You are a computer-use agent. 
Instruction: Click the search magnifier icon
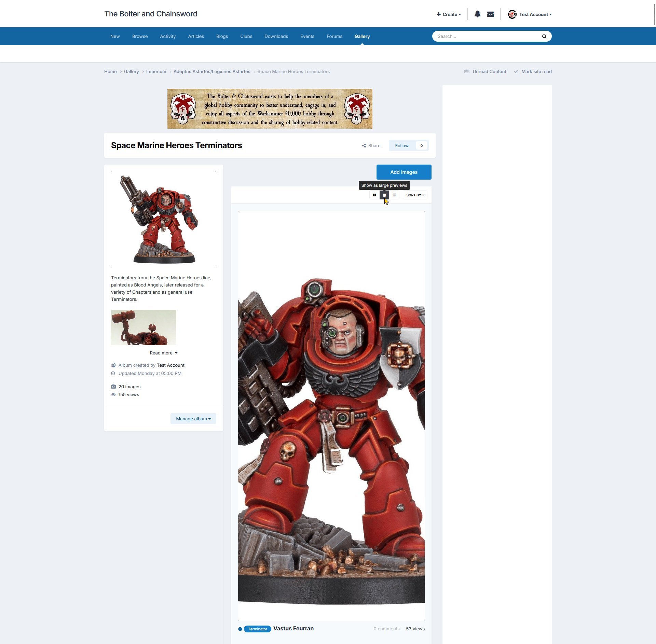tap(544, 37)
